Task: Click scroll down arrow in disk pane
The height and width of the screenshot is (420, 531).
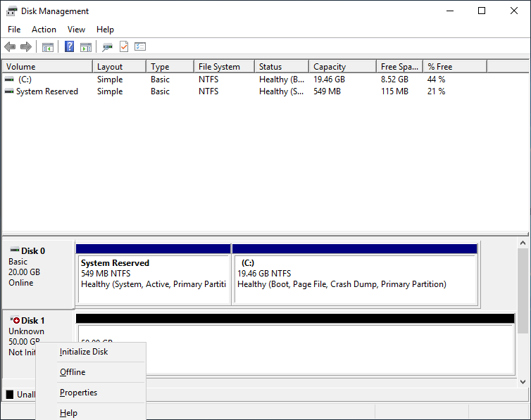Action: [523, 382]
